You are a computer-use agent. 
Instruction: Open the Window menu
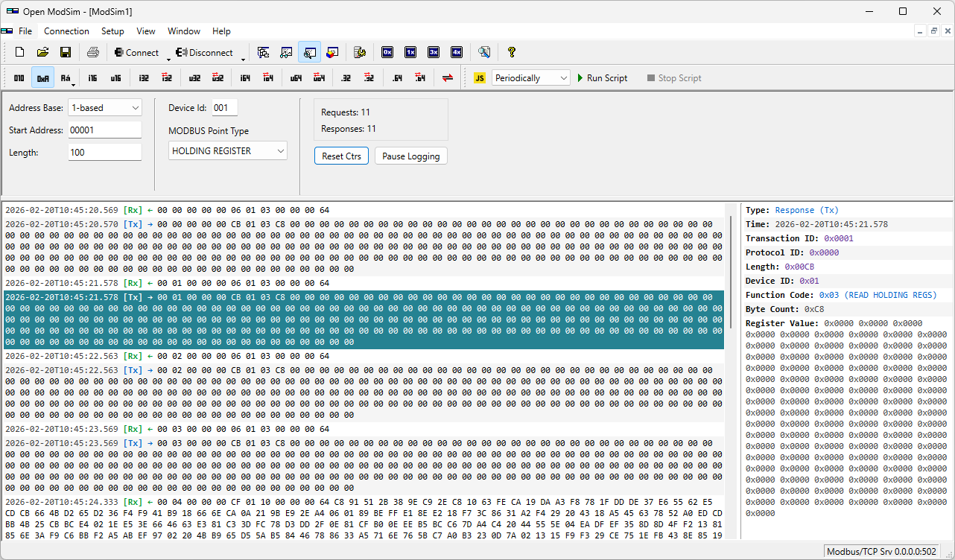coord(183,31)
